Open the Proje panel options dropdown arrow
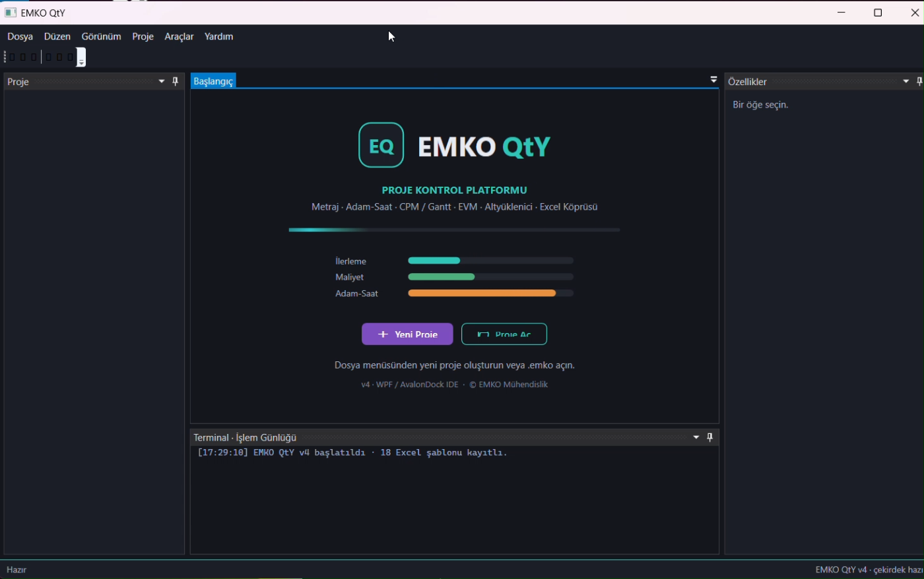 click(x=162, y=81)
